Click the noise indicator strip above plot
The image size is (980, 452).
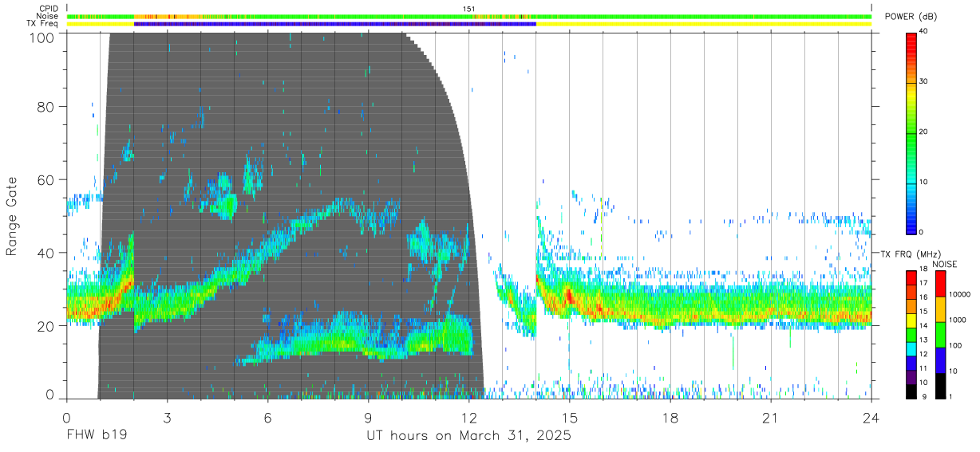469,16
